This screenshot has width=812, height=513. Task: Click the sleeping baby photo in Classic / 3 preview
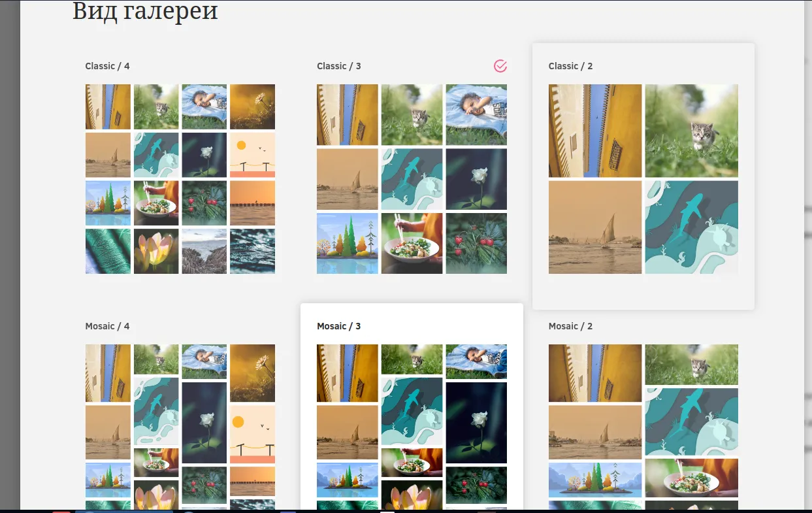tap(476, 115)
